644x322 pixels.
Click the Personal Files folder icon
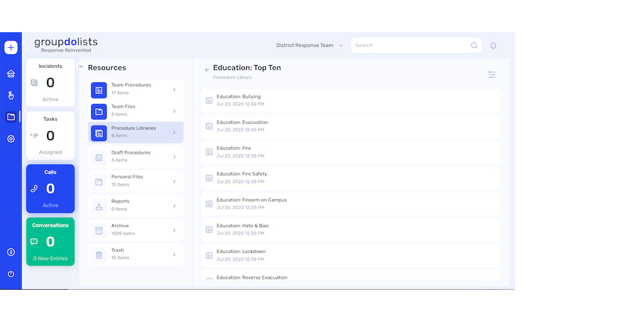(99, 182)
